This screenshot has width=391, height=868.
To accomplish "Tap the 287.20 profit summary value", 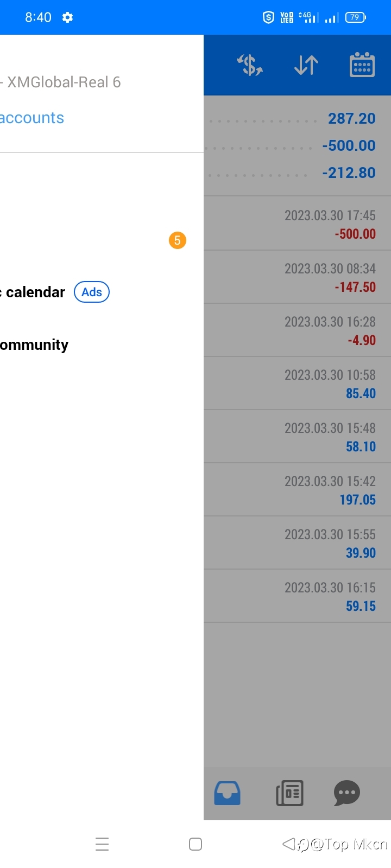I will click(351, 118).
